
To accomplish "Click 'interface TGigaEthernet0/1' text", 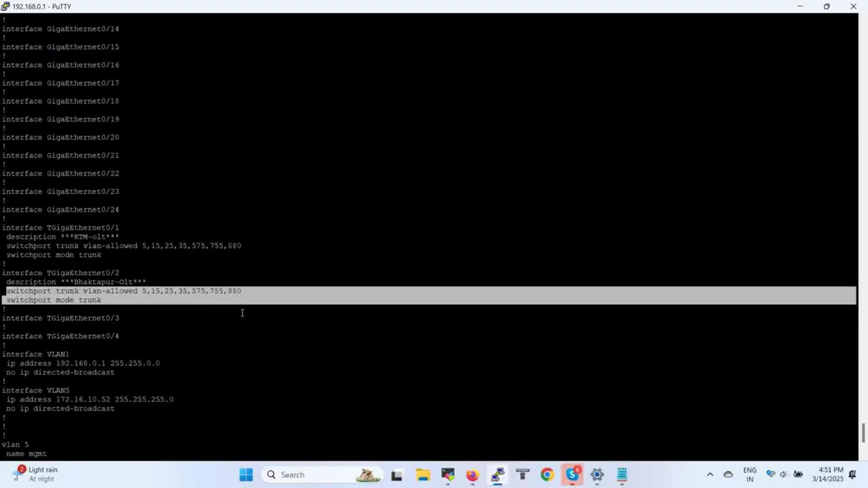I will click(60, 228).
